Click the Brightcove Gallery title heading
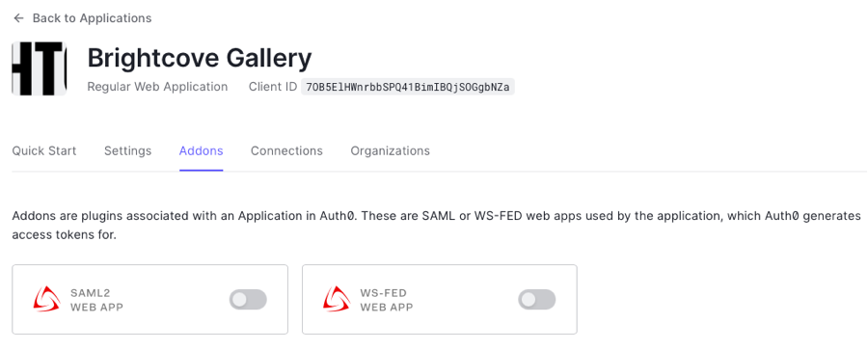 coord(200,58)
